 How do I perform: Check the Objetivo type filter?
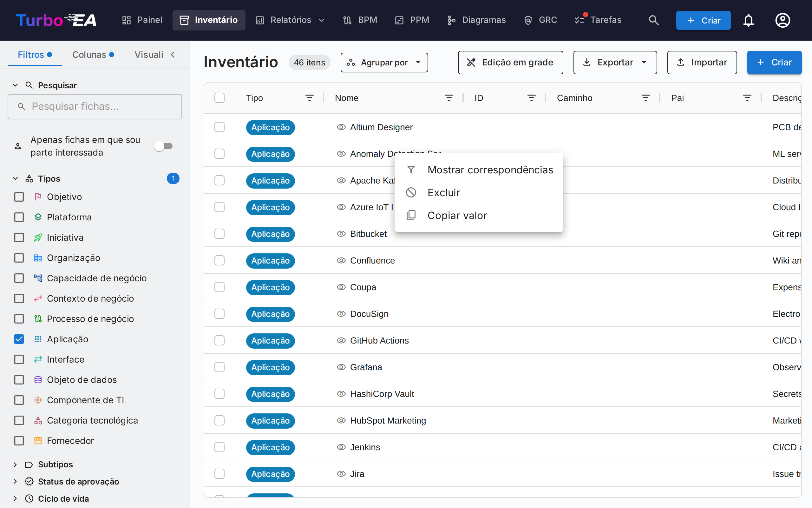[19, 197]
